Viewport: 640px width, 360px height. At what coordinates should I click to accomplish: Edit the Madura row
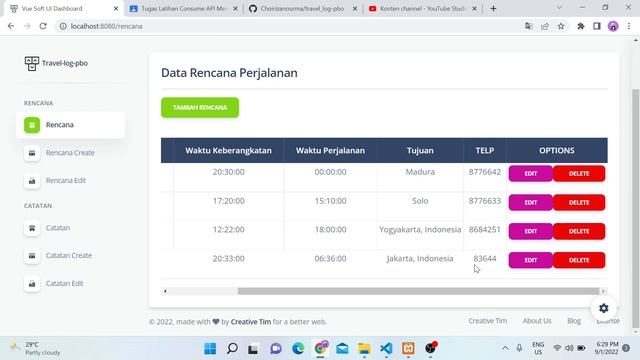(531, 173)
